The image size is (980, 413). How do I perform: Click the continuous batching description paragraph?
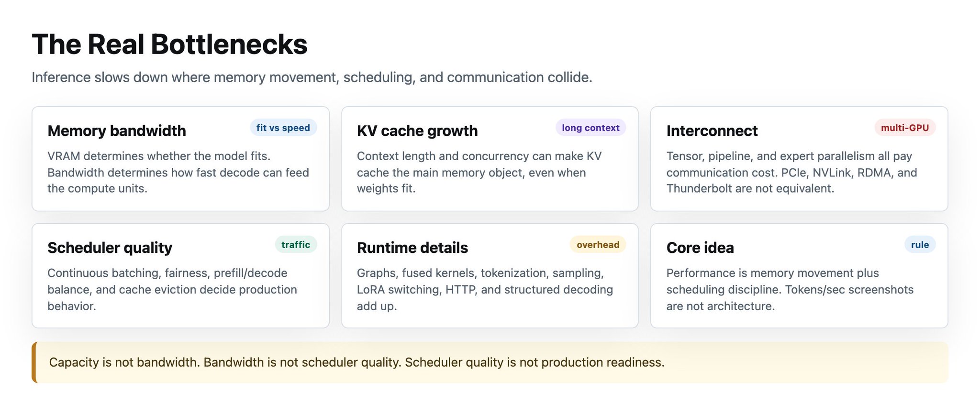pos(172,289)
